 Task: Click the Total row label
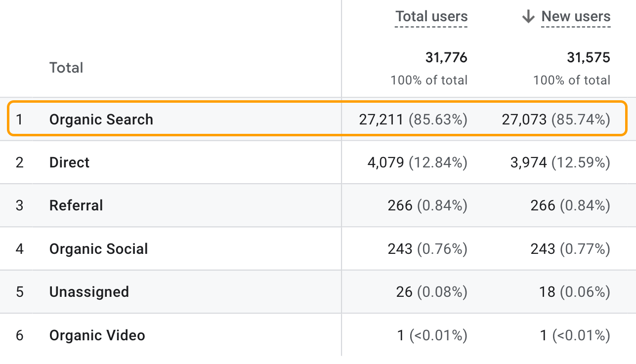66,68
